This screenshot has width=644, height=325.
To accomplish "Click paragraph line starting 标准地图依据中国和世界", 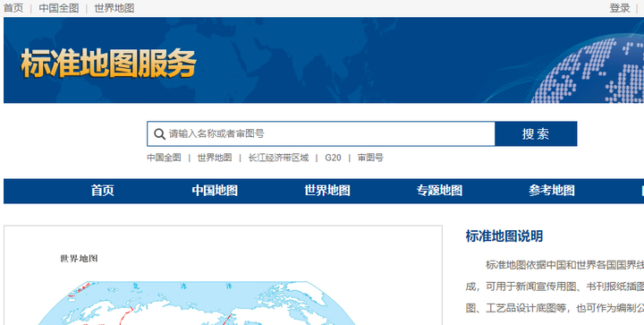I will click(x=564, y=265).
